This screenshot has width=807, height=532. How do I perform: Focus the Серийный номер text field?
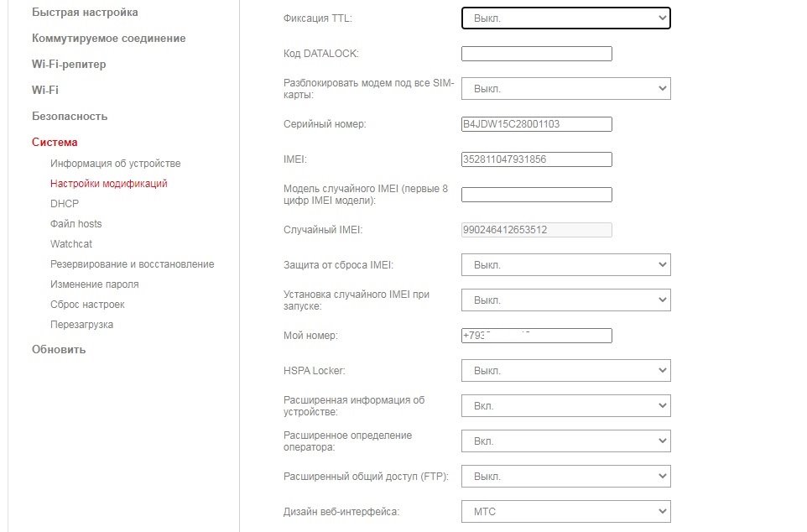click(x=536, y=124)
